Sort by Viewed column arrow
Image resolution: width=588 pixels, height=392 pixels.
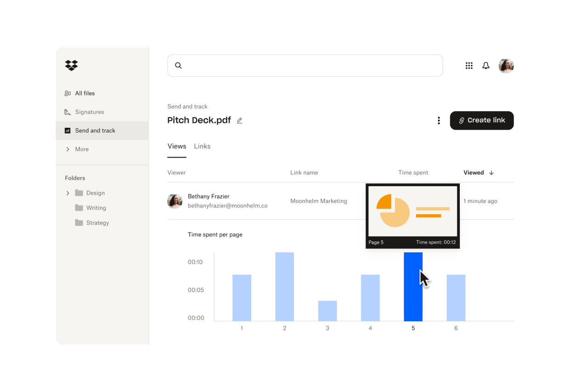tap(492, 173)
